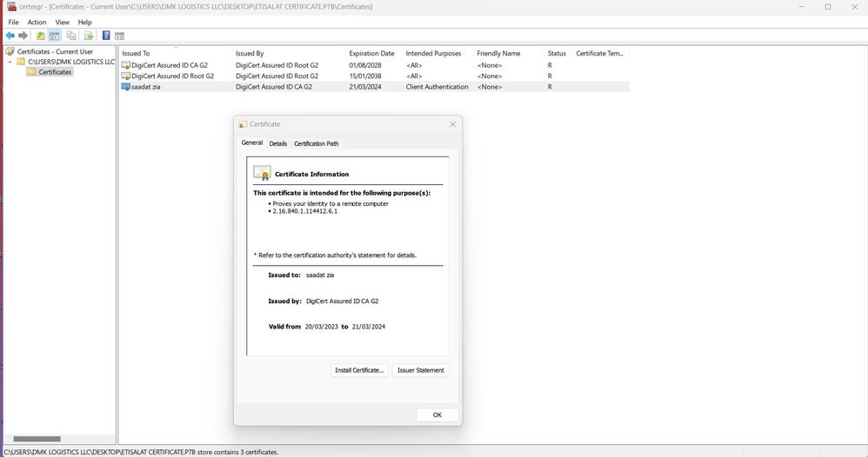Select the C:\USERS\DMK LOGISTICS LLC tree node
This screenshot has height=457, width=868.
71,62
